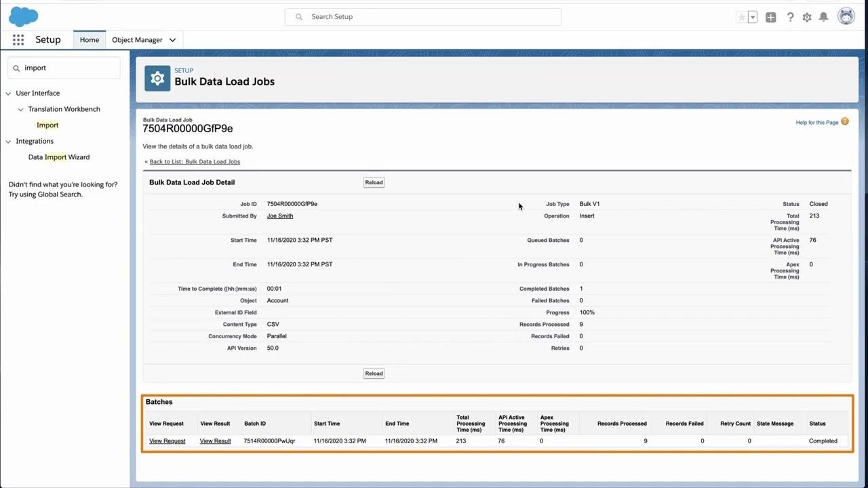Open the favorites list dropdown arrow
The image size is (868, 488).
[x=753, y=17]
